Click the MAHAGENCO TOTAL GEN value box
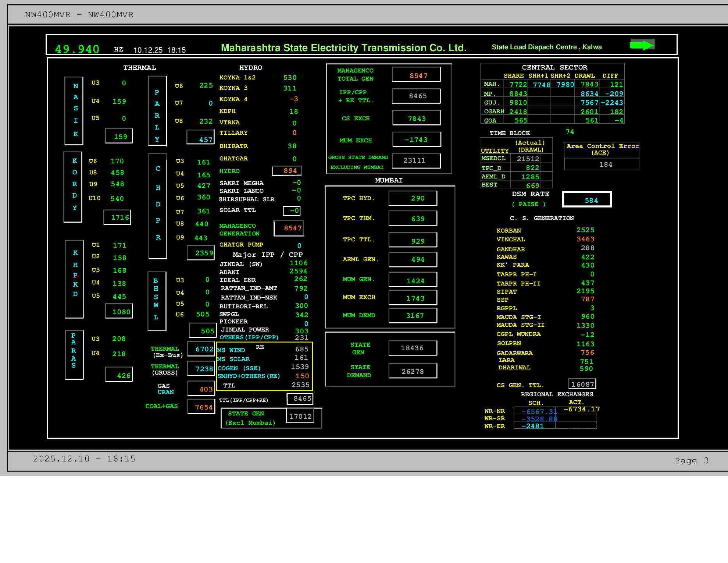Screen dimensions: 728x563 (x=416, y=75)
